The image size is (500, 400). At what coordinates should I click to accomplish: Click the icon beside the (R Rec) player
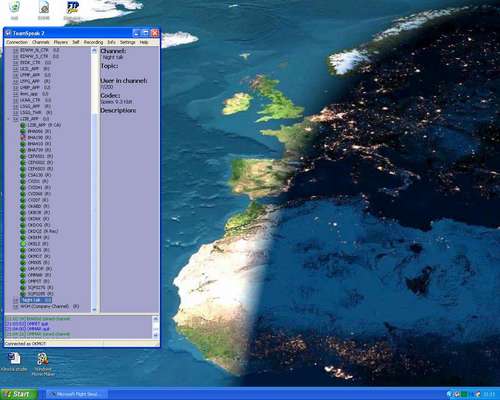point(23,231)
